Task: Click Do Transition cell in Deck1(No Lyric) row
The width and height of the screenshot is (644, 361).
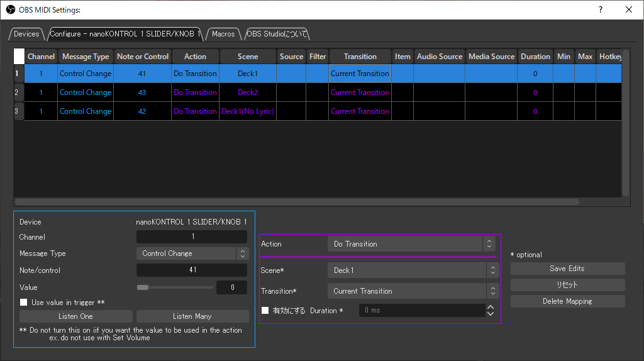Action: click(195, 111)
